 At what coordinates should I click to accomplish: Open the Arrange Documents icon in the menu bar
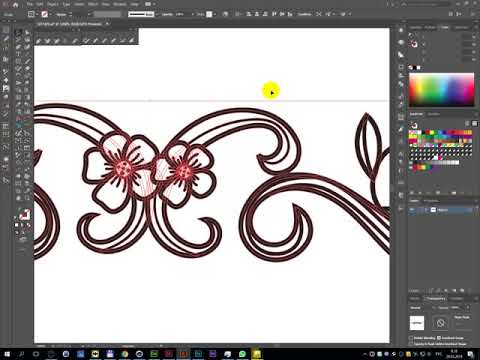click(148, 4)
